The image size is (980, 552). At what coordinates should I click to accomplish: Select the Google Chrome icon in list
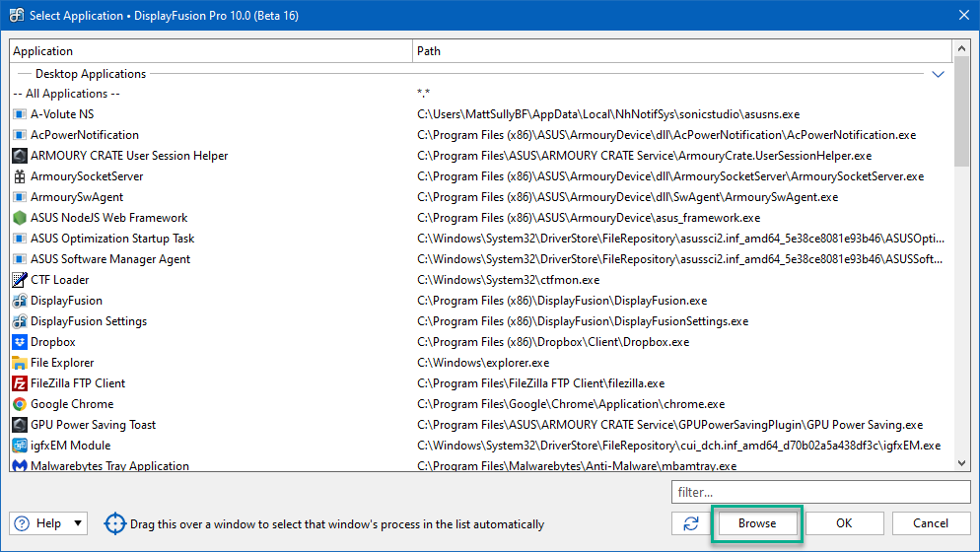coord(20,404)
